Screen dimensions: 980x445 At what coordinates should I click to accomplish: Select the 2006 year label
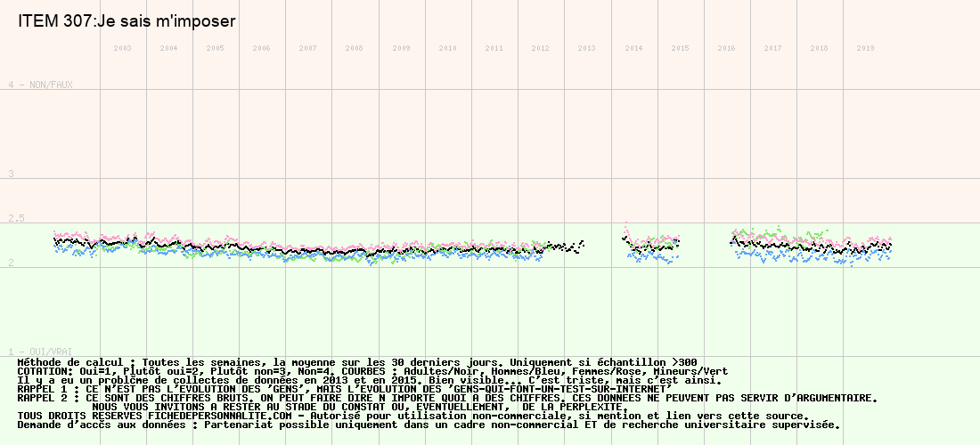click(261, 48)
